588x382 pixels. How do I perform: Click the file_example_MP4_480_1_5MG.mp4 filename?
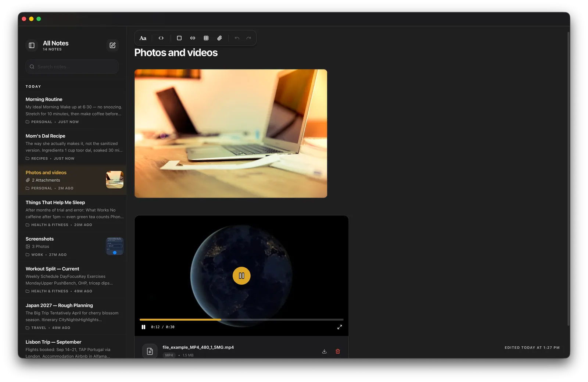198,347
